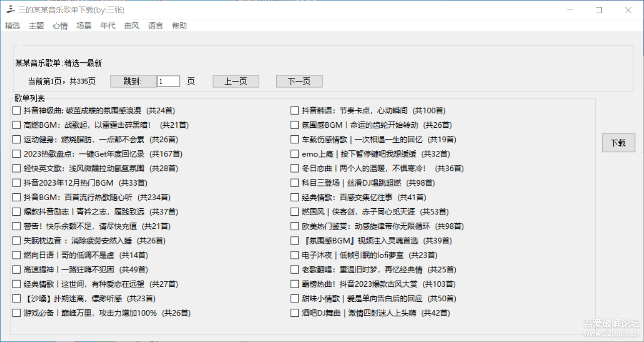Check 经典情歌 百感交集忆往事 checkbox
The image size is (644, 342).
[x=295, y=198]
